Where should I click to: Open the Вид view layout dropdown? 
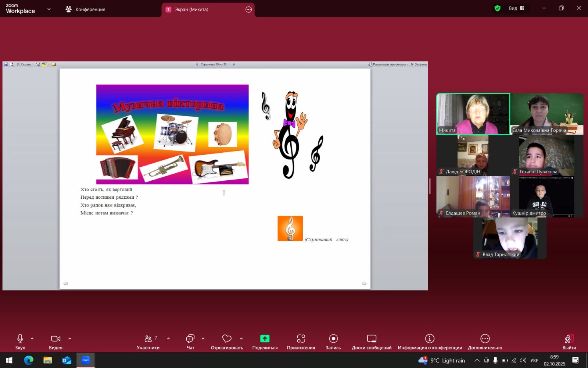coord(516,8)
